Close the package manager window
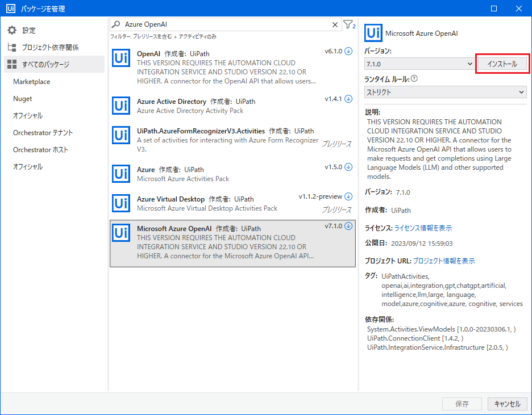This screenshot has height=415, width=532. (x=519, y=9)
